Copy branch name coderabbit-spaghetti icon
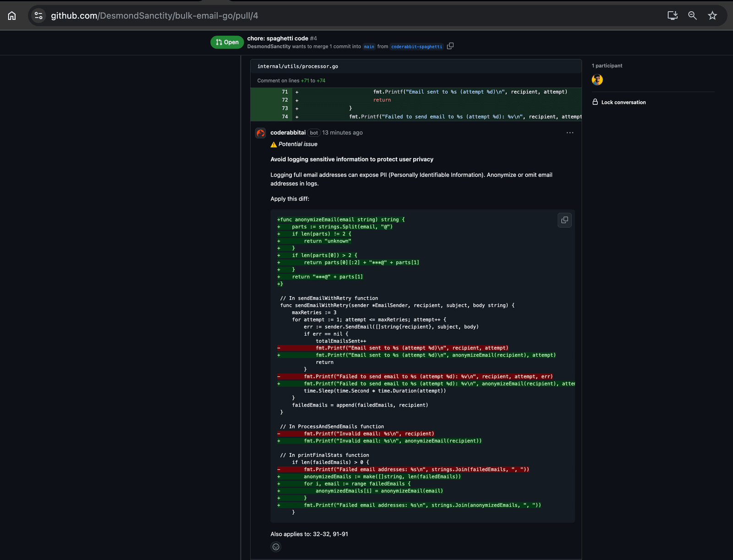Viewport: 733px width, 560px height. [450, 46]
